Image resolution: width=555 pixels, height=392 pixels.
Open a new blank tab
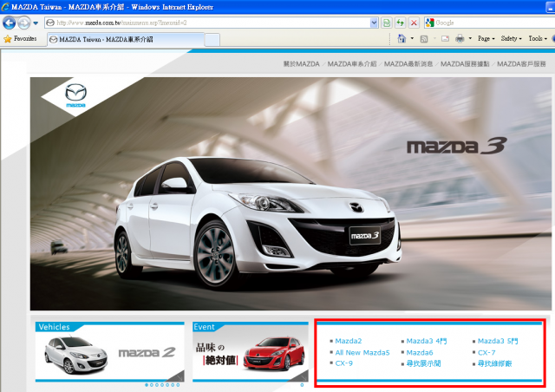[x=212, y=40]
